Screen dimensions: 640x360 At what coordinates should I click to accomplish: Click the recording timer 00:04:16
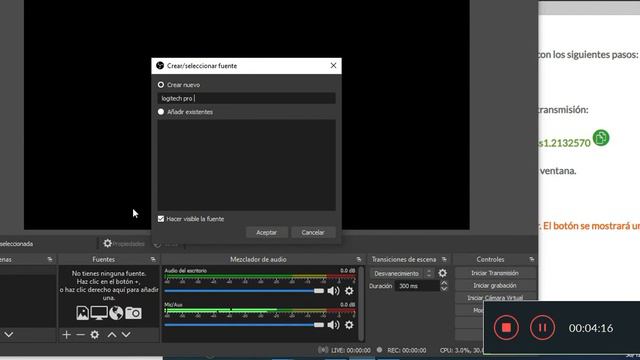tap(591, 328)
